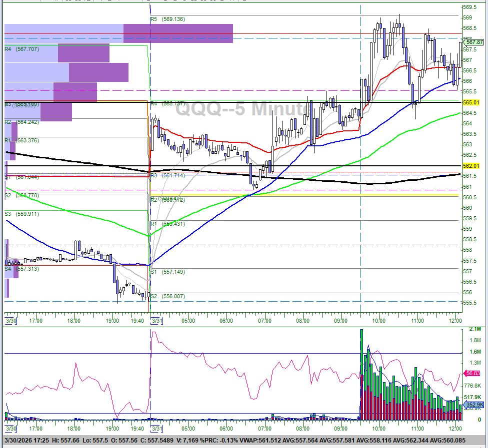The image size is (488, 448).
Task: Click the 569.5 price scale value
Action: [469, 7]
